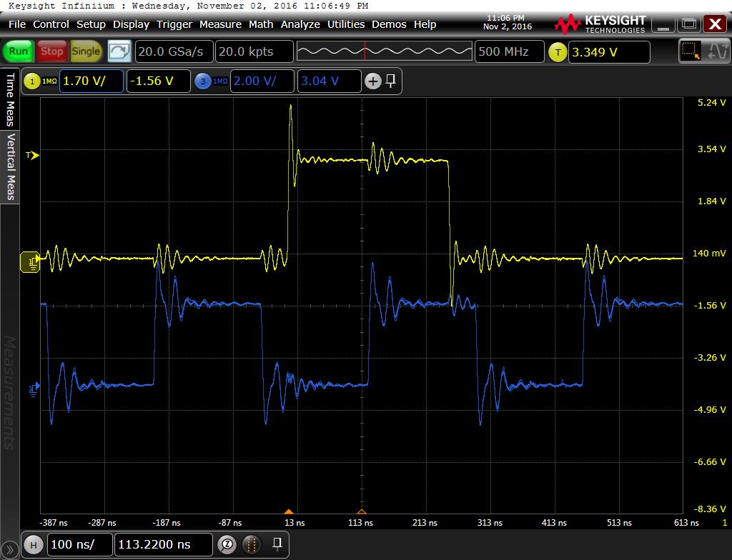The width and height of the screenshot is (732, 560).
Task: Expand the bottom-left double chevron panel
Action: (9, 550)
